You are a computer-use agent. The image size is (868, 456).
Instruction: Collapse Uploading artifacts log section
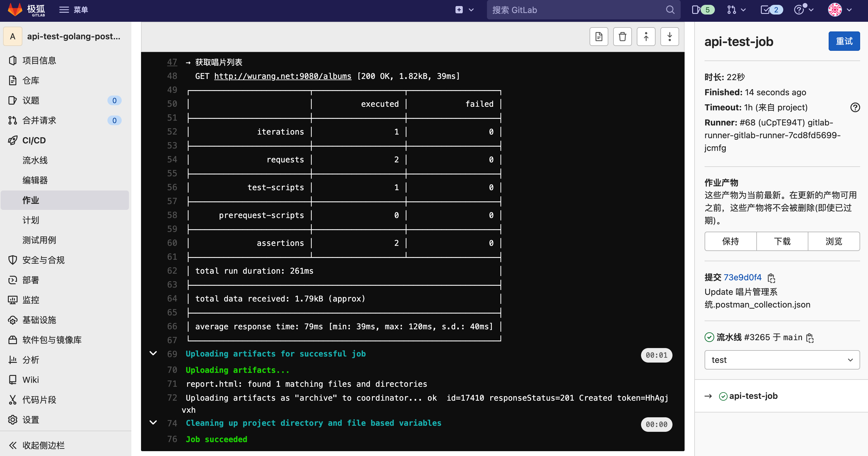pyautogui.click(x=153, y=353)
